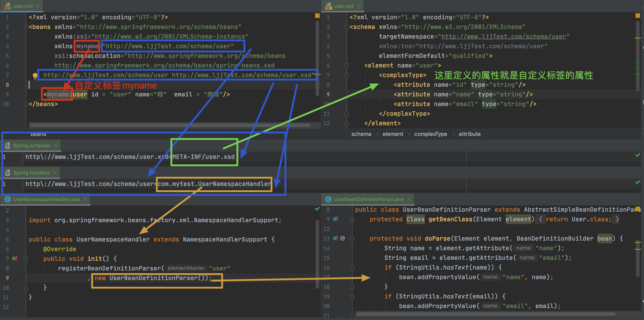
Task: Click the closing element tag fold marker
Action: pos(347,123)
